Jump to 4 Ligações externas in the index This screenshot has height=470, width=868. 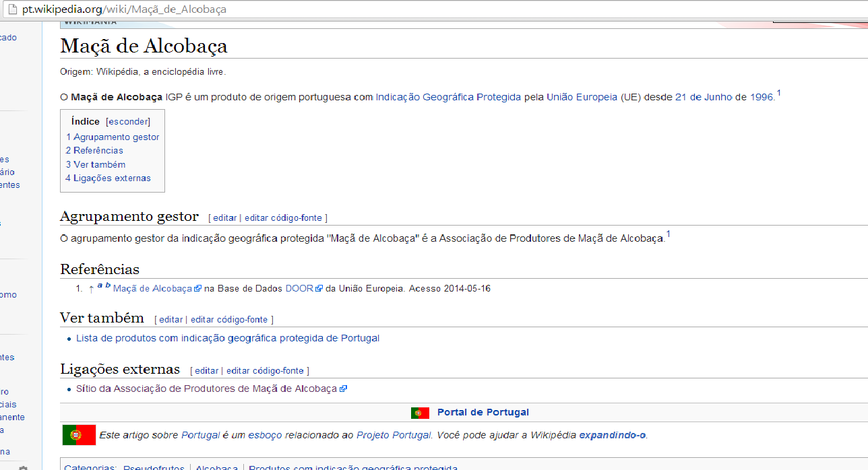(x=108, y=178)
